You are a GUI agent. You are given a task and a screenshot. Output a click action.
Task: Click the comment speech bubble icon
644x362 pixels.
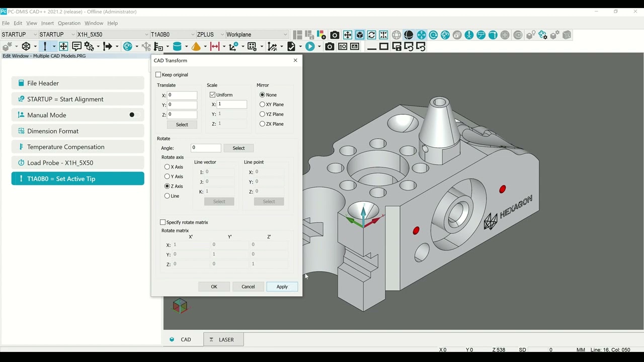click(76, 47)
